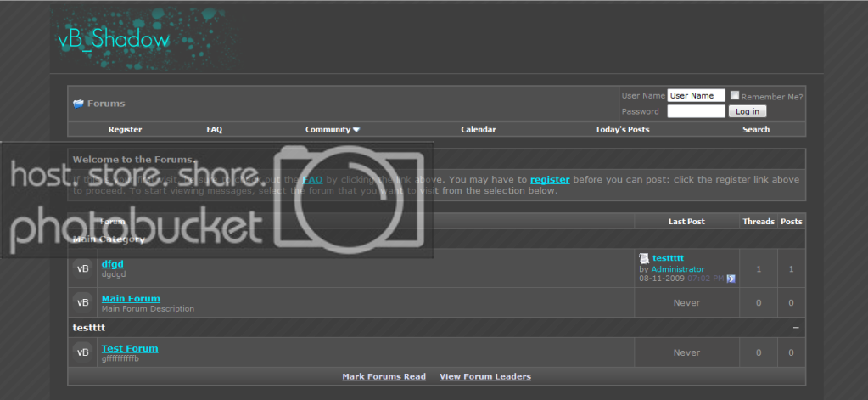Open the Register menu item
Screen dimensions: 868x400
125,130
